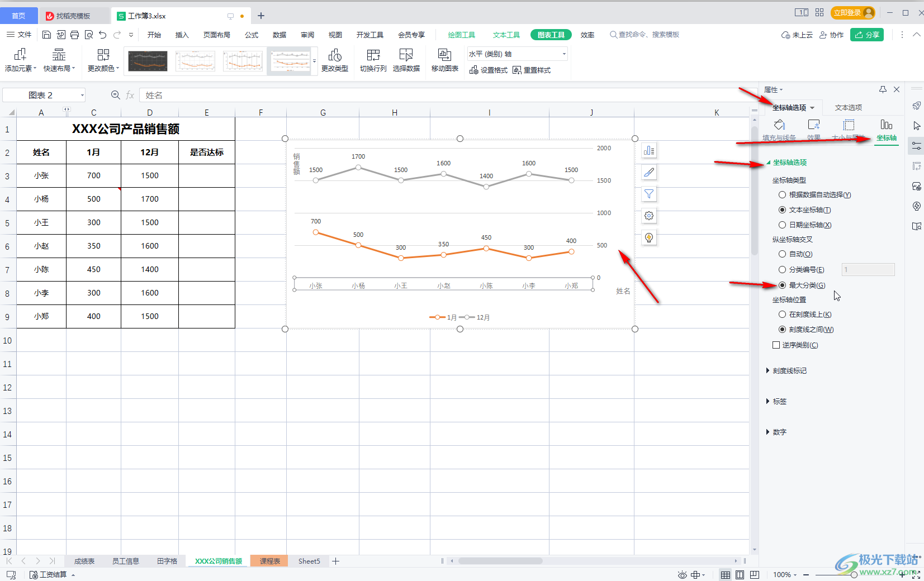This screenshot has width=924, height=581.
Task: Click chart filter funnel button
Action: tap(649, 194)
